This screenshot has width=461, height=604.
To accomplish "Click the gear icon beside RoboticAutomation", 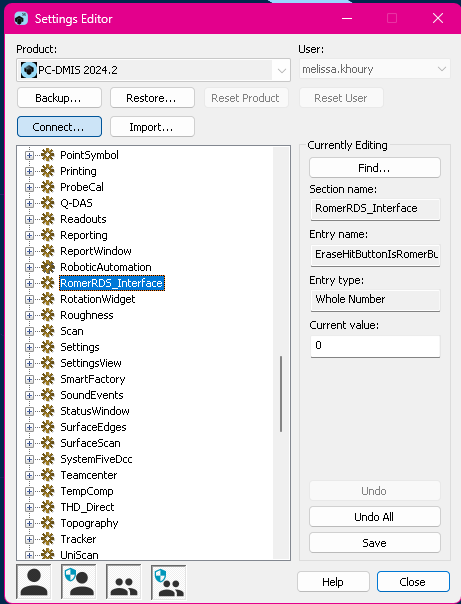I will pyautogui.click(x=48, y=267).
